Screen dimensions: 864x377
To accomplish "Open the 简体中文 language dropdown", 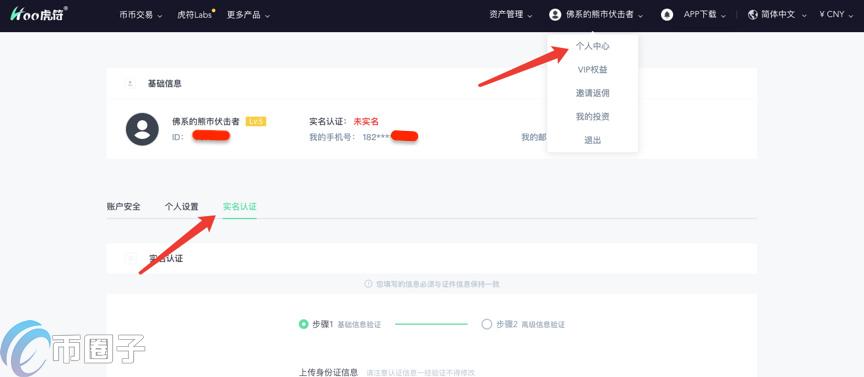I will click(783, 15).
